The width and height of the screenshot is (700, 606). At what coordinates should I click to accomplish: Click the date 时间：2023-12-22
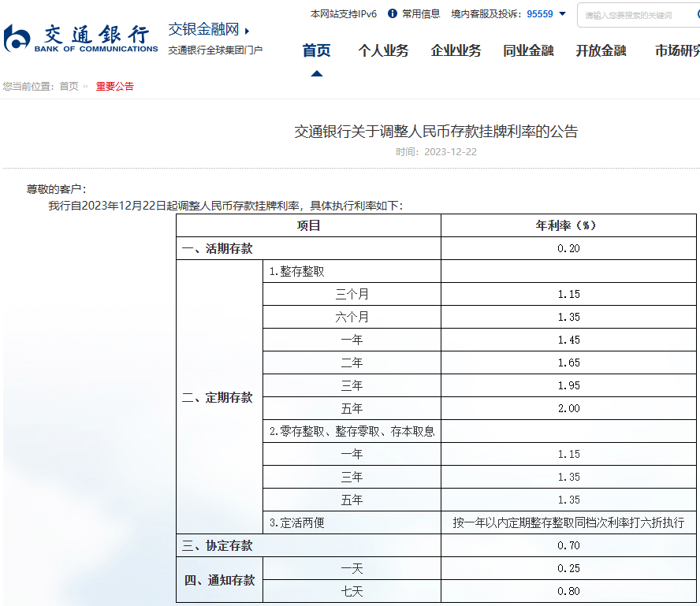tap(436, 152)
